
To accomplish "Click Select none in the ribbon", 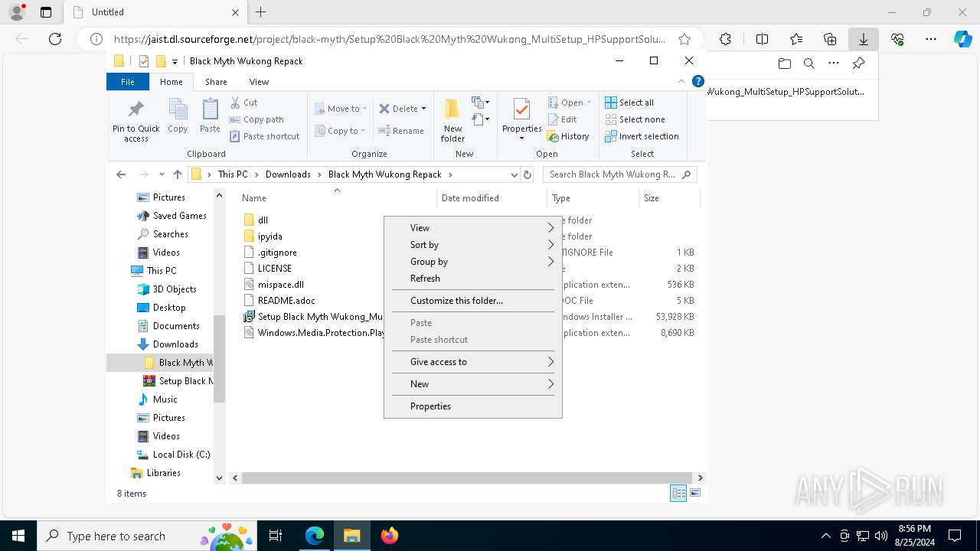I will pyautogui.click(x=635, y=119).
